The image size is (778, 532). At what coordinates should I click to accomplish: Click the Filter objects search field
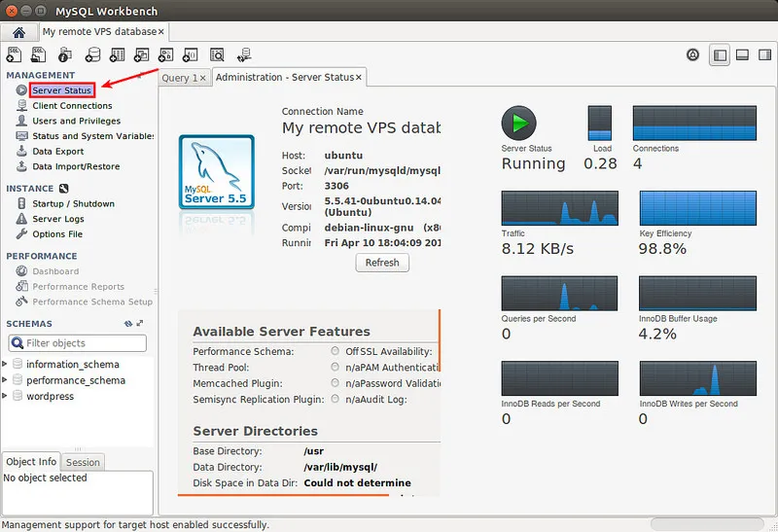click(x=84, y=343)
